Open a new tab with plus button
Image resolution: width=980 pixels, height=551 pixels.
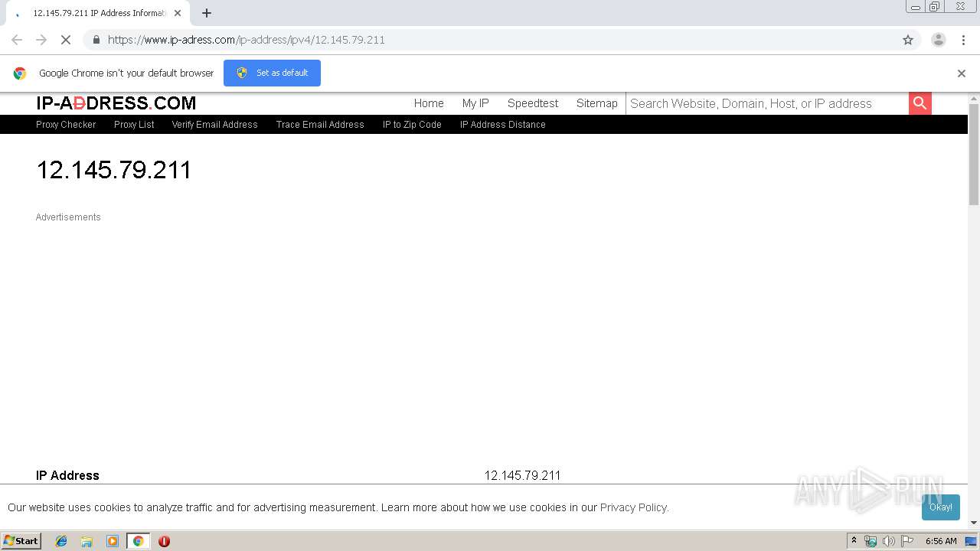207,13
